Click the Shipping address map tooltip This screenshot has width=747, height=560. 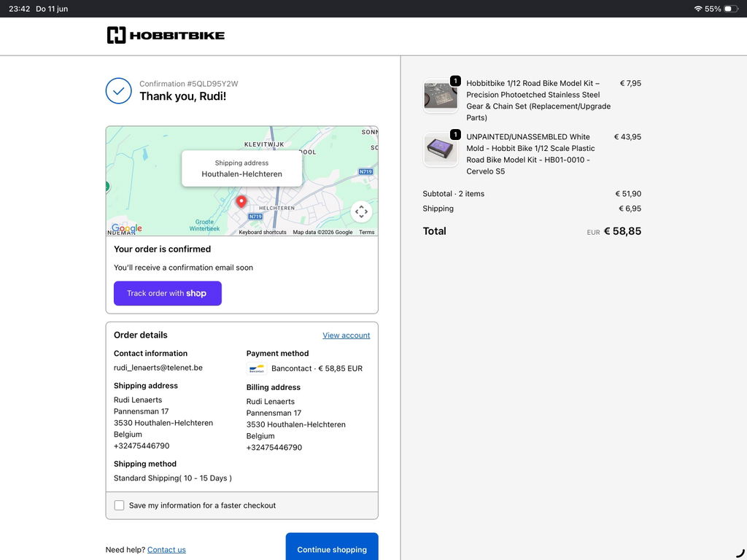coord(241,168)
